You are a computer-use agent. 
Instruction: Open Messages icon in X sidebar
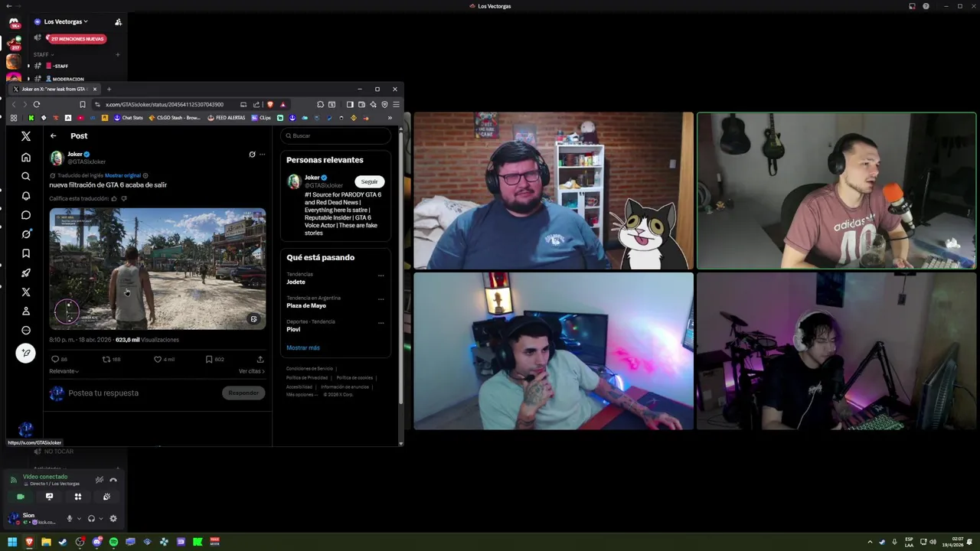click(x=26, y=215)
